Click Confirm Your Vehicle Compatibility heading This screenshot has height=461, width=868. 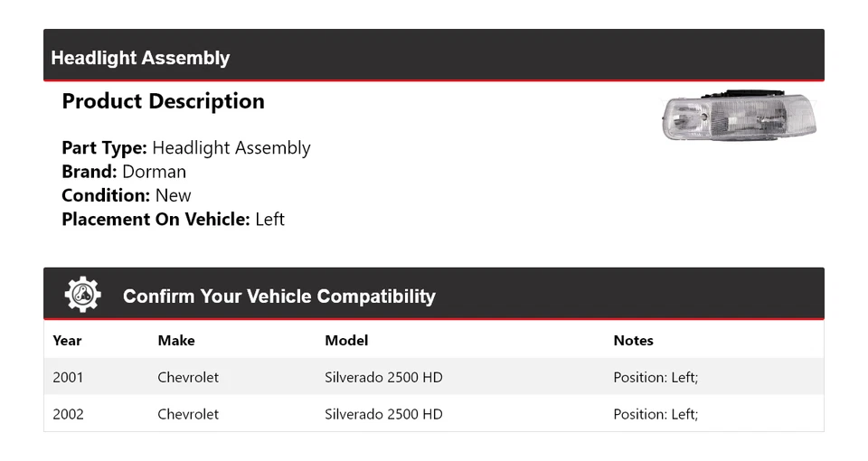click(x=278, y=296)
